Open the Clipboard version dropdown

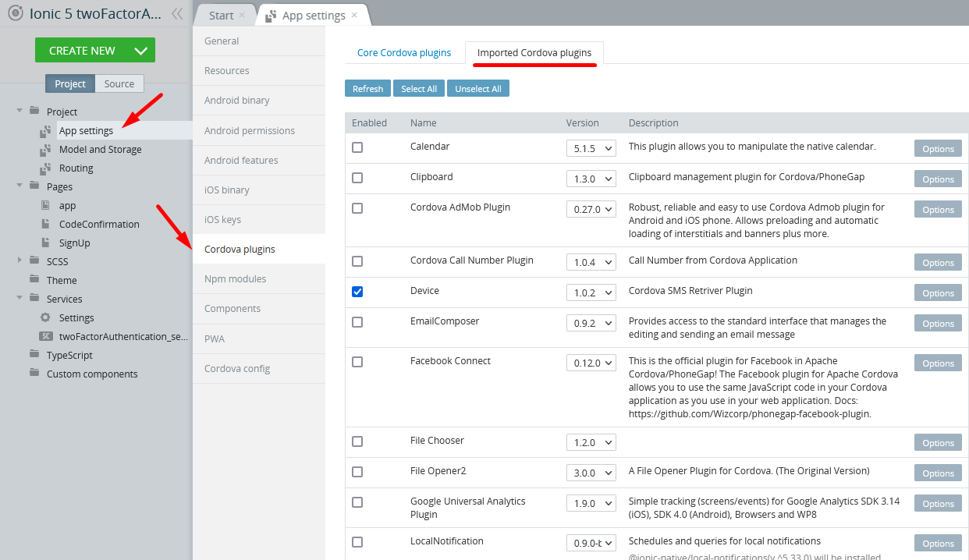point(591,179)
